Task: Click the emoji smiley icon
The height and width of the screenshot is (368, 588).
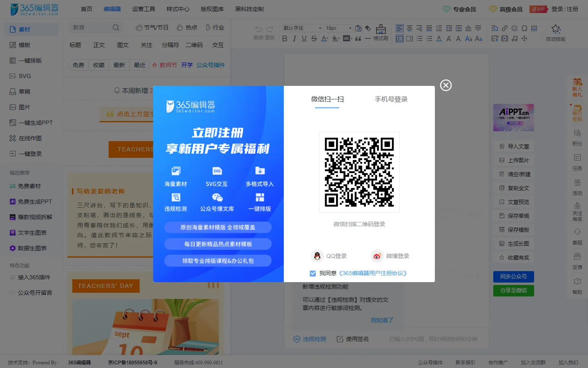Action: click(514, 28)
